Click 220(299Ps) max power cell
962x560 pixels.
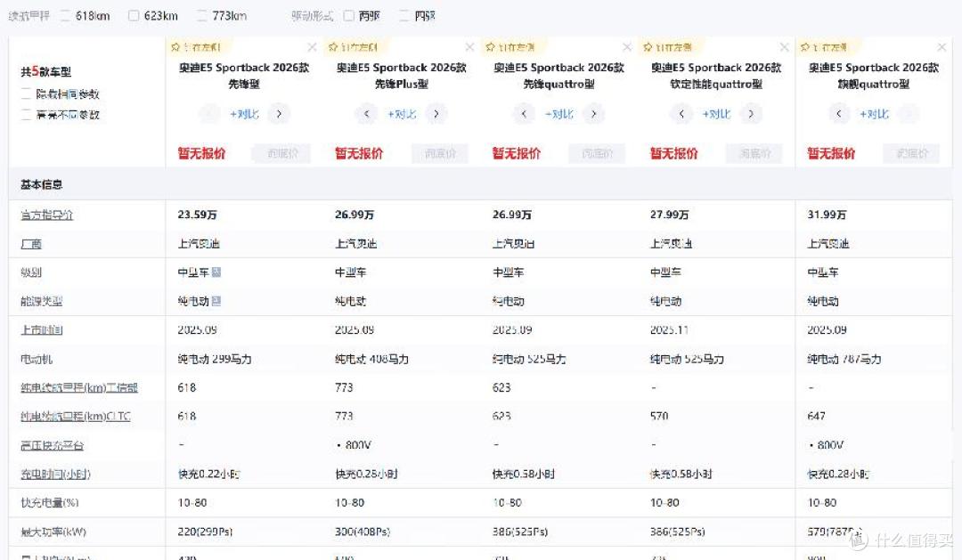205,532
